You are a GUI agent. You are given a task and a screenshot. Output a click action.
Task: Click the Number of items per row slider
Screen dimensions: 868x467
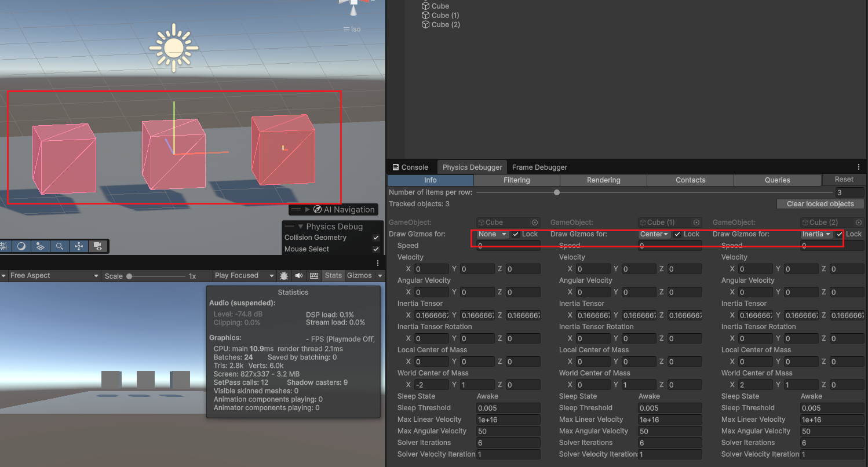pos(557,192)
